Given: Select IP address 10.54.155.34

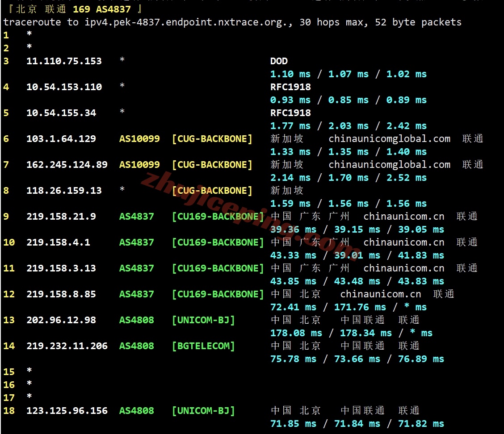Looking at the screenshot, I should click(x=61, y=113).
